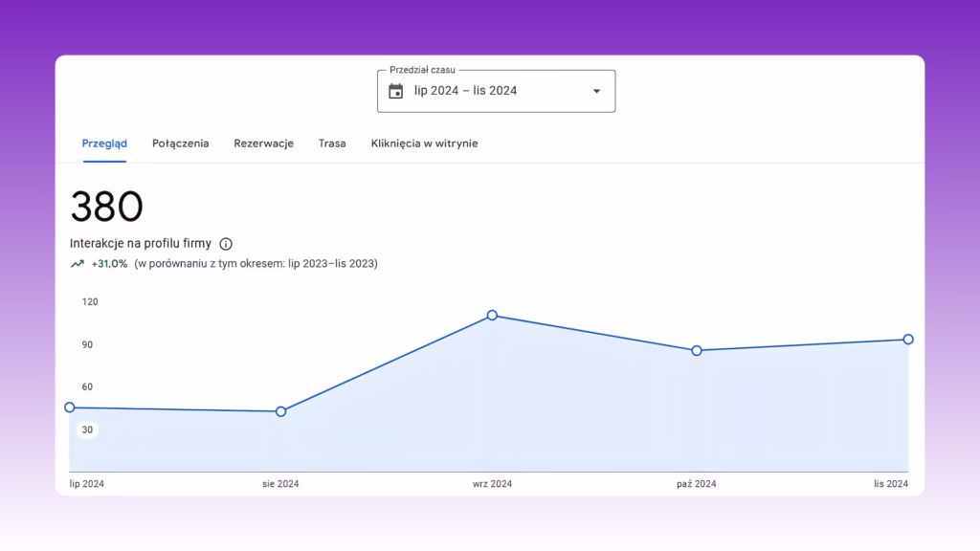
Task: Click the x-axis label 'lis 2024'
Action: (x=891, y=484)
